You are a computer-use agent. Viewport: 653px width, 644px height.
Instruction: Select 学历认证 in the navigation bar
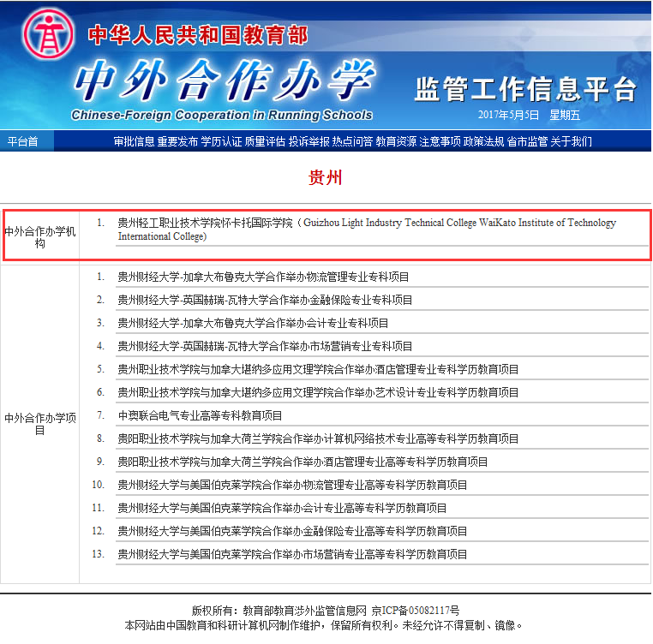pyautogui.click(x=221, y=142)
